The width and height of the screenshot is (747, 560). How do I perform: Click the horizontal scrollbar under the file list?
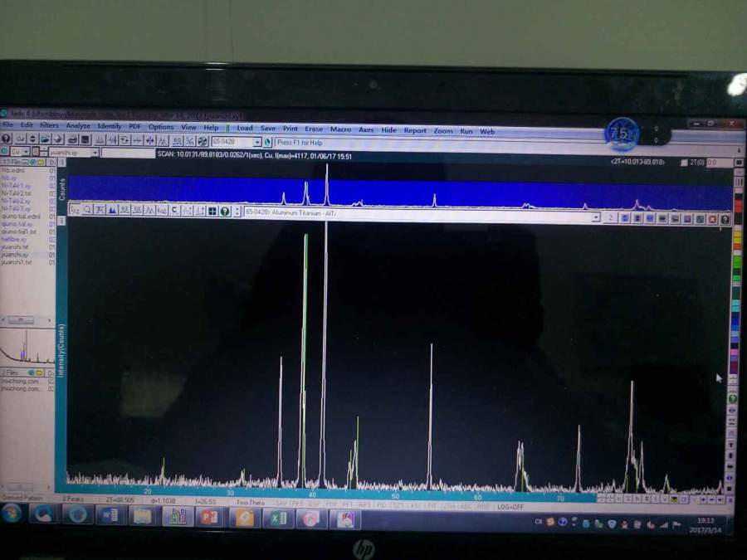(x=27, y=320)
